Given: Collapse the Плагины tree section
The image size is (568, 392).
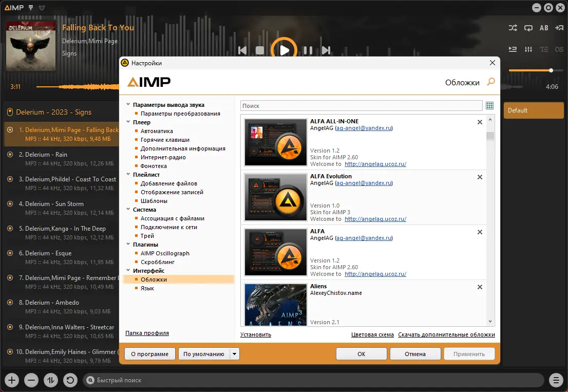Looking at the screenshot, I should point(128,244).
